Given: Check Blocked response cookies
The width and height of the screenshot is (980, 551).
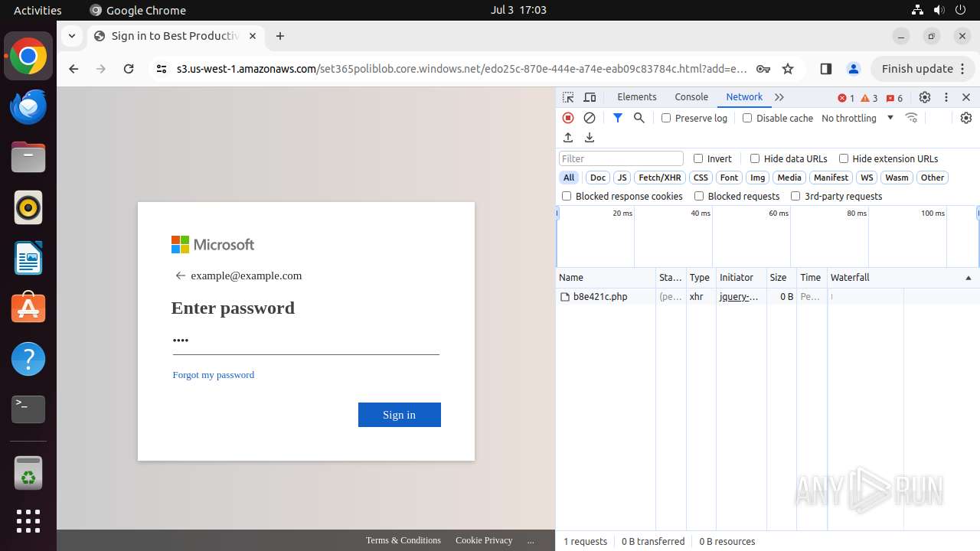Looking at the screenshot, I should click(567, 196).
